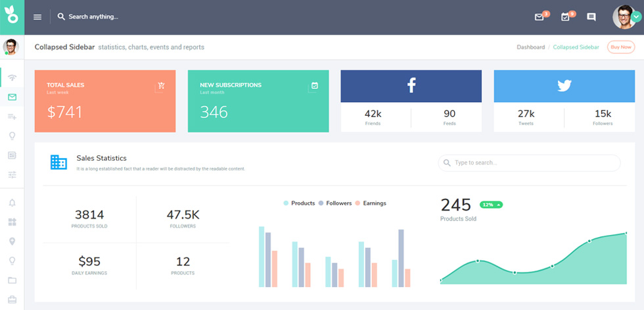Select the map pin sidebar icon

(x=12, y=242)
